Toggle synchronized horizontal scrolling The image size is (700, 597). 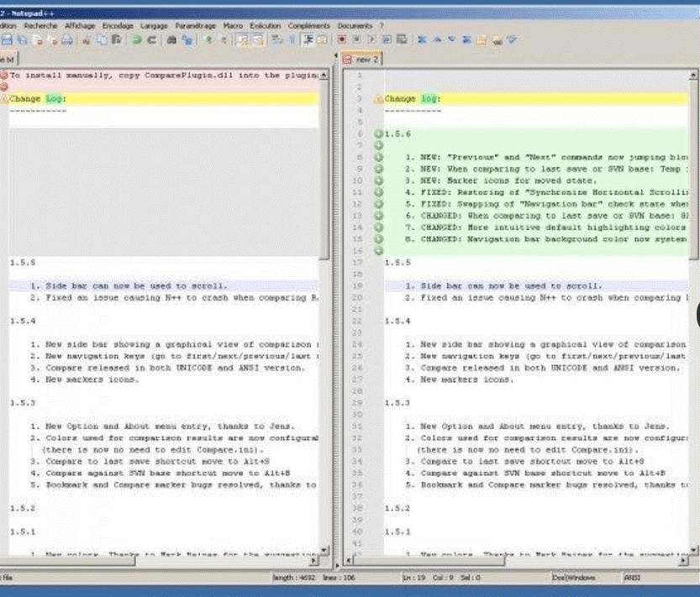pos(259,40)
